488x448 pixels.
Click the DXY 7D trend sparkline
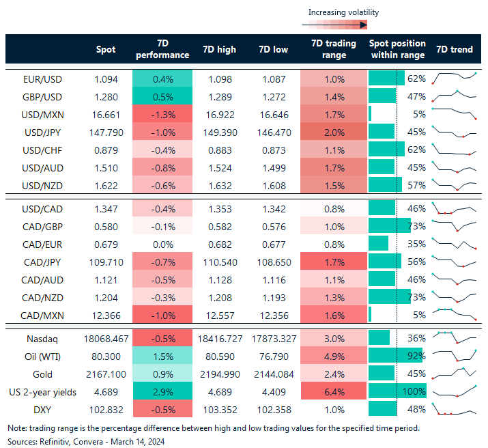454,408
